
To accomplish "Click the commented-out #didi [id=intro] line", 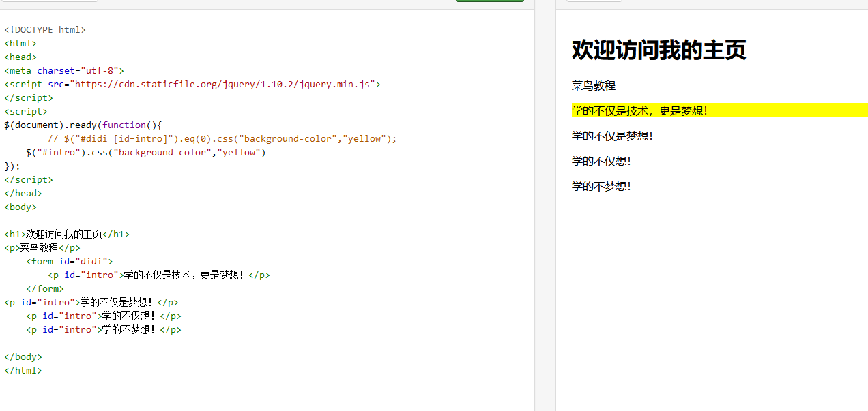I will [222, 138].
